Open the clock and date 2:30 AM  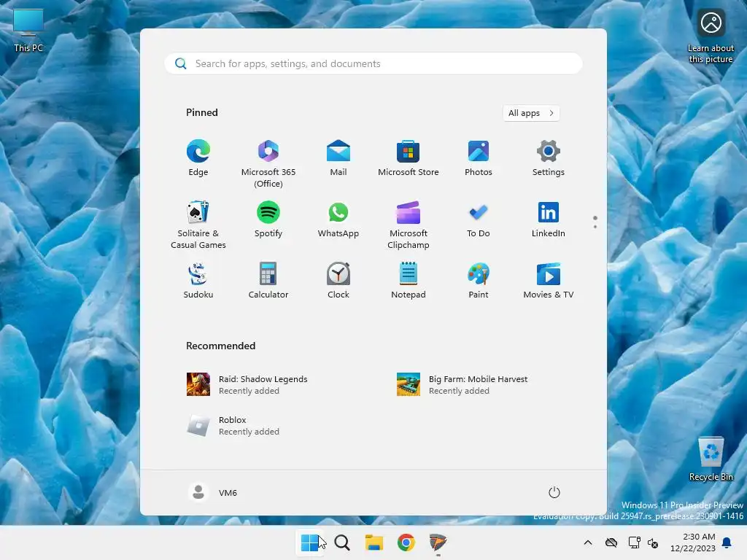pos(693,542)
